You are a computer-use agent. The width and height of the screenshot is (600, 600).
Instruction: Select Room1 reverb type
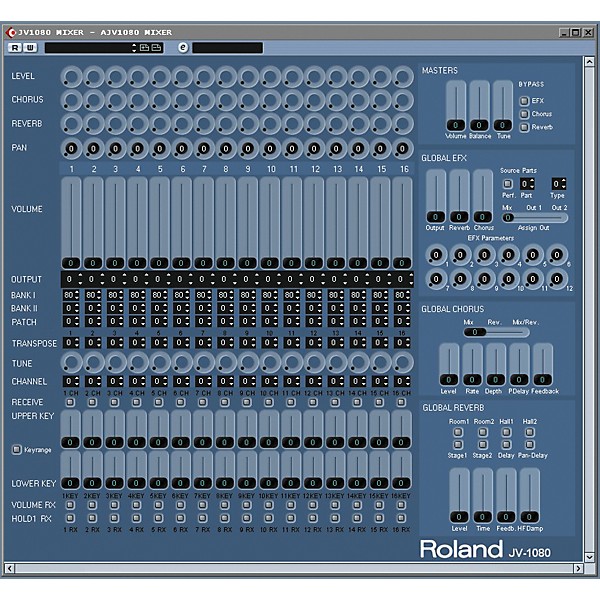pos(458,432)
